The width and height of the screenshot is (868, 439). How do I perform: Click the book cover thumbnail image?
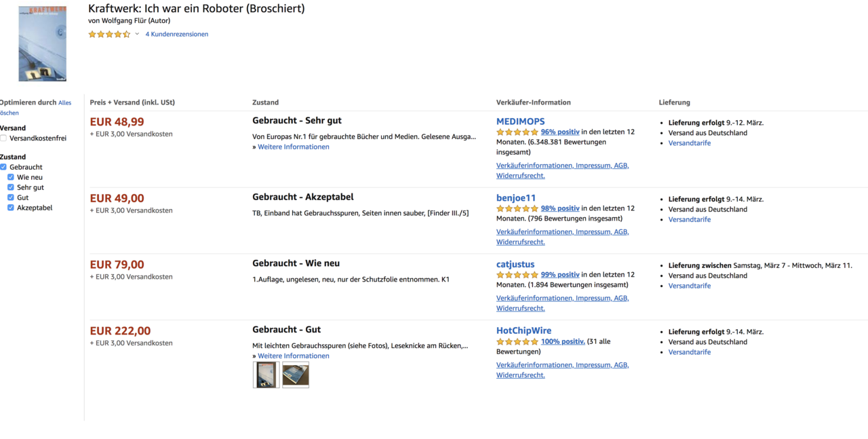[x=42, y=44]
